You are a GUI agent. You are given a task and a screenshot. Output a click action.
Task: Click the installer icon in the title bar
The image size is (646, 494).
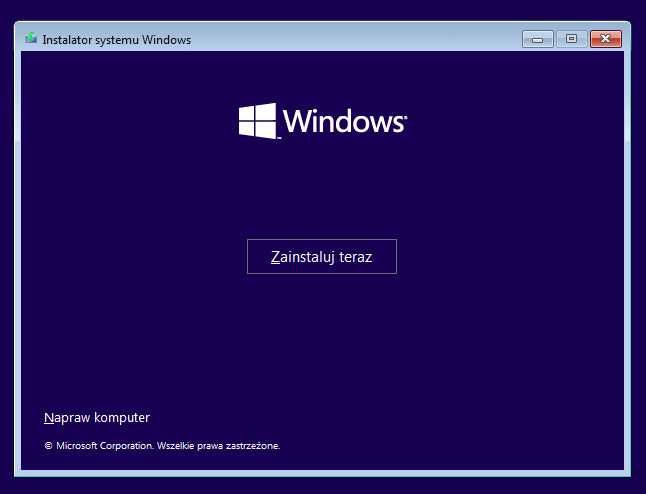point(30,39)
